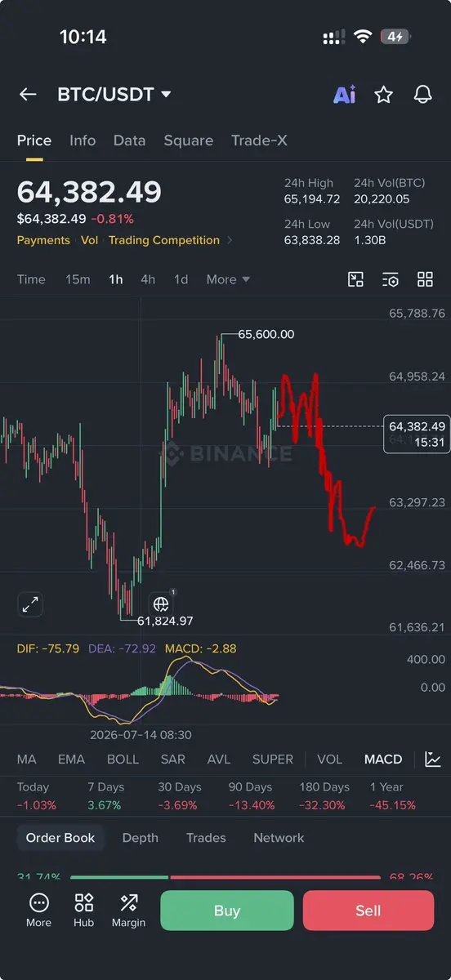Viewport: 451px width, 980px height.
Task: Open indicator chart settings icon
Action: click(433, 759)
